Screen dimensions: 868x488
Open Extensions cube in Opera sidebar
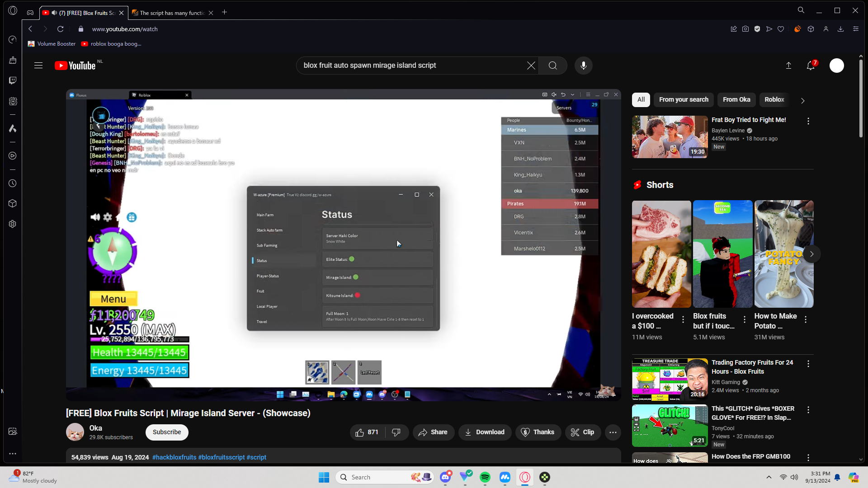click(13, 203)
